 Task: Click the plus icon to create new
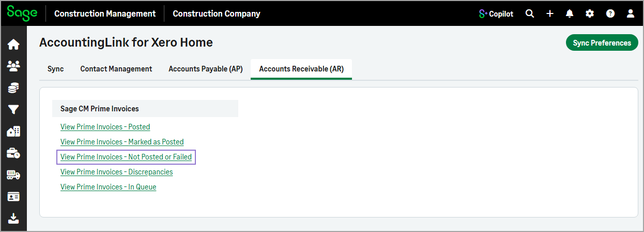click(550, 14)
